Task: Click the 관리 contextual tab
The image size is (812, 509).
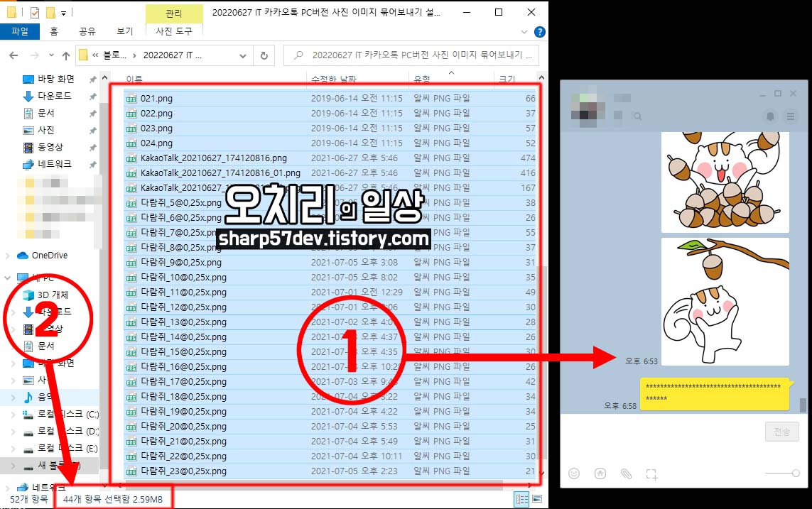Action: coord(173,13)
